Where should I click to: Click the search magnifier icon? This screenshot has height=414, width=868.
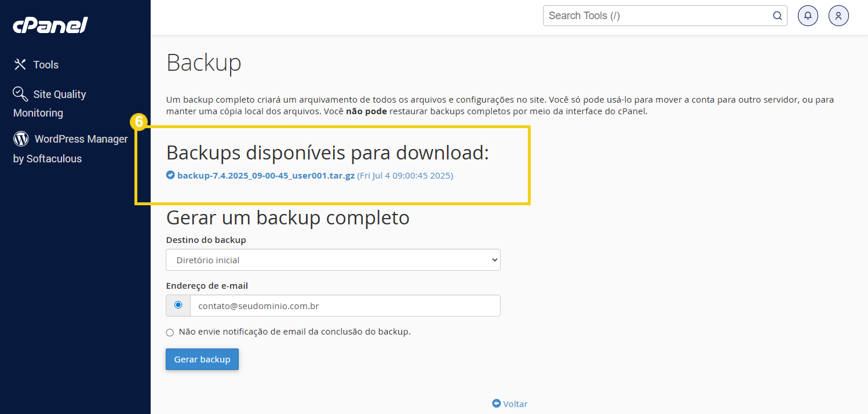click(x=777, y=16)
